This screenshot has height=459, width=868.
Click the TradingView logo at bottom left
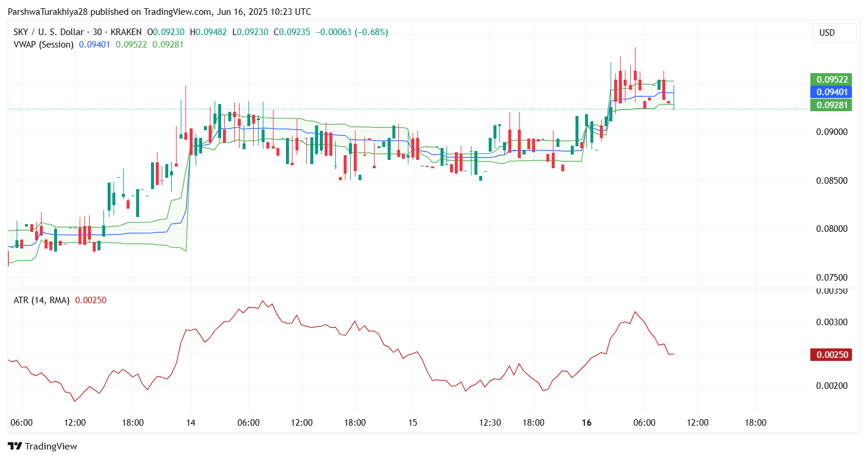42,446
